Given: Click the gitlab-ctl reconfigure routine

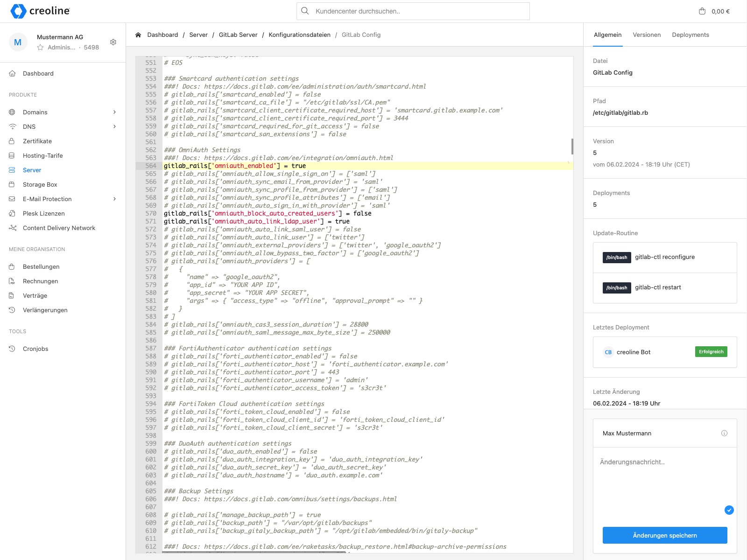Looking at the screenshot, I should coord(665,258).
